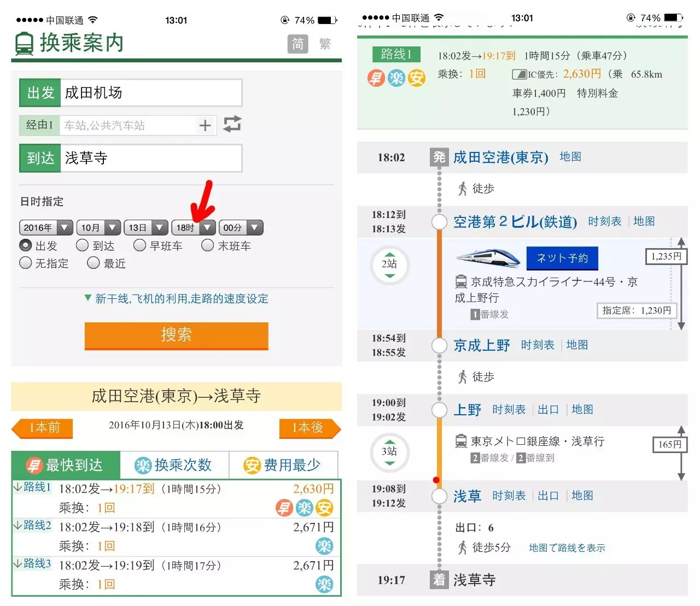This screenshot has width=700, height=606.
Task: Click the 浅草寺 arrival input field
Action: (x=151, y=158)
